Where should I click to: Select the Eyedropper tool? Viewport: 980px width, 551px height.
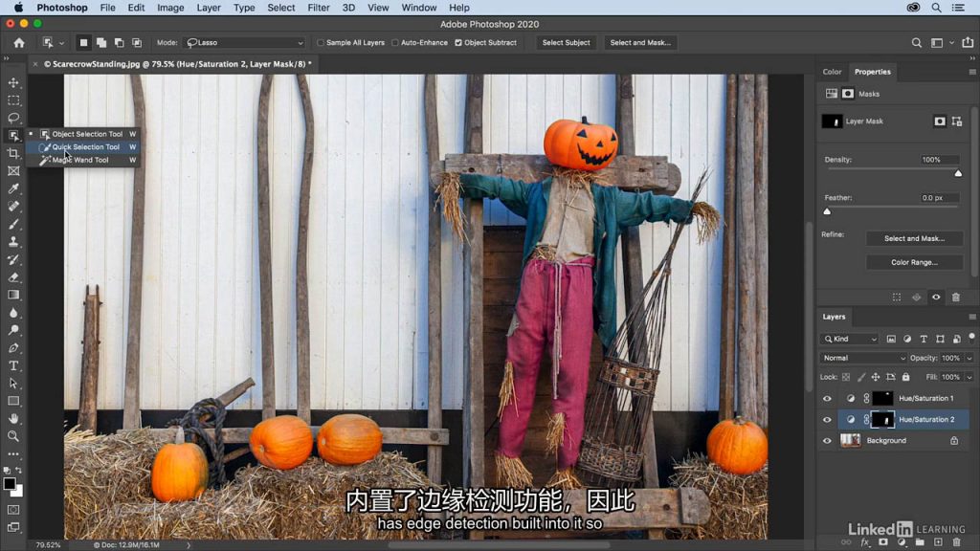point(13,188)
